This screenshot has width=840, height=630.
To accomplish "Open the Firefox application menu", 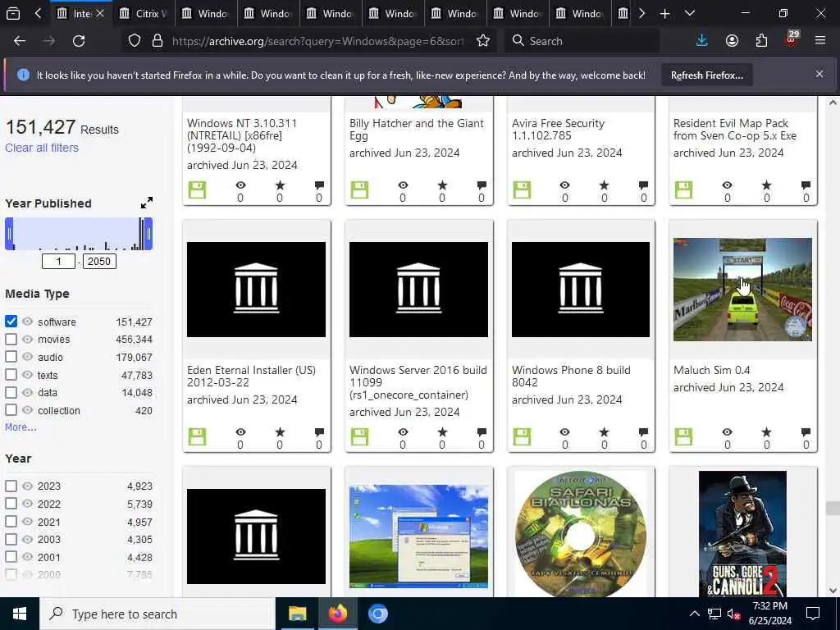I will (820, 41).
